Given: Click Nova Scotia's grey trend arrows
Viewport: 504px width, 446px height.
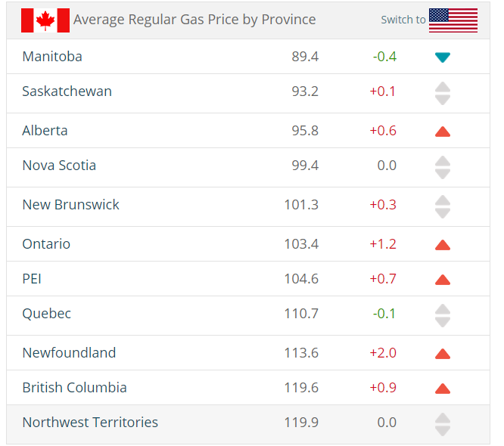Looking at the screenshot, I should 443,167.
